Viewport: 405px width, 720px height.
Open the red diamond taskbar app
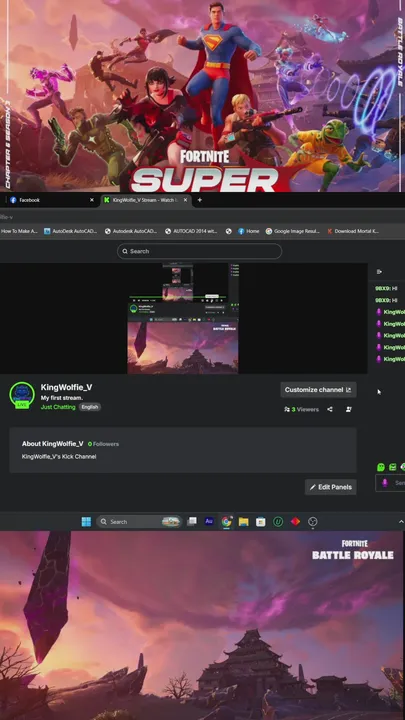(295, 522)
